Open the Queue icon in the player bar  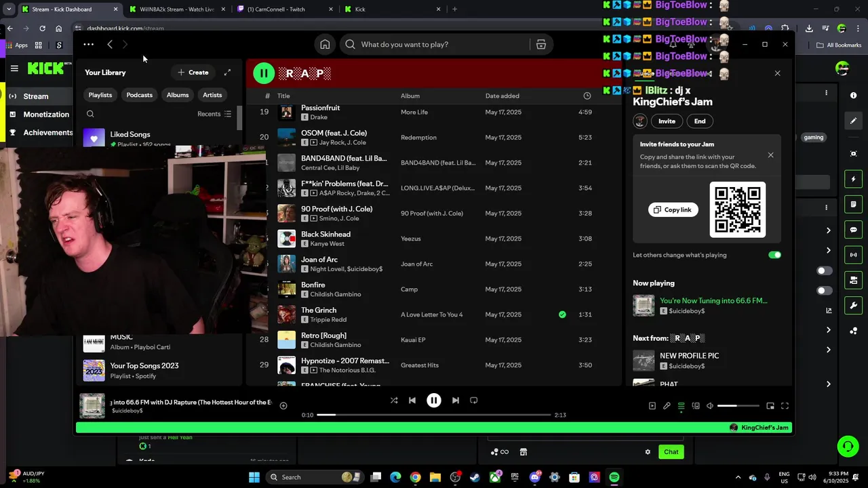point(682,406)
